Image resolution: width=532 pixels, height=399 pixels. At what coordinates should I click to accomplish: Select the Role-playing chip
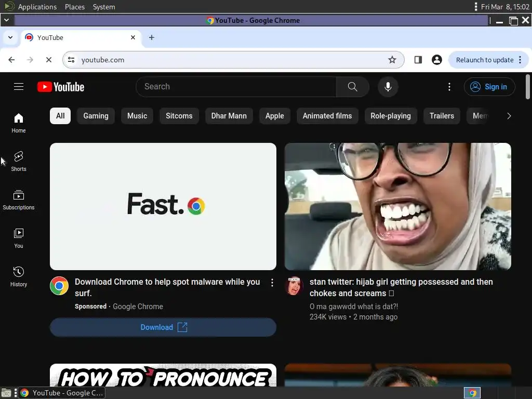click(x=391, y=116)
